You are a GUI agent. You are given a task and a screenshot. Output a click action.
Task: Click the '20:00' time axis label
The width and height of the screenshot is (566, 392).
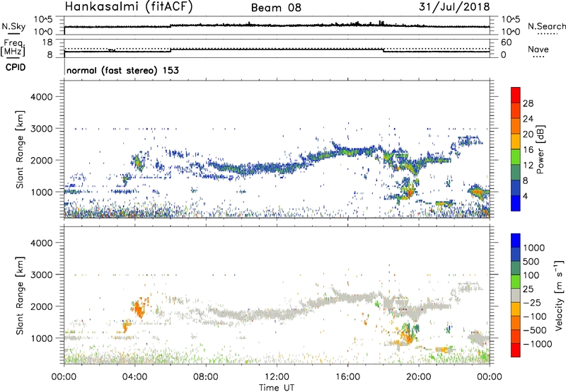tap(419, 377)
